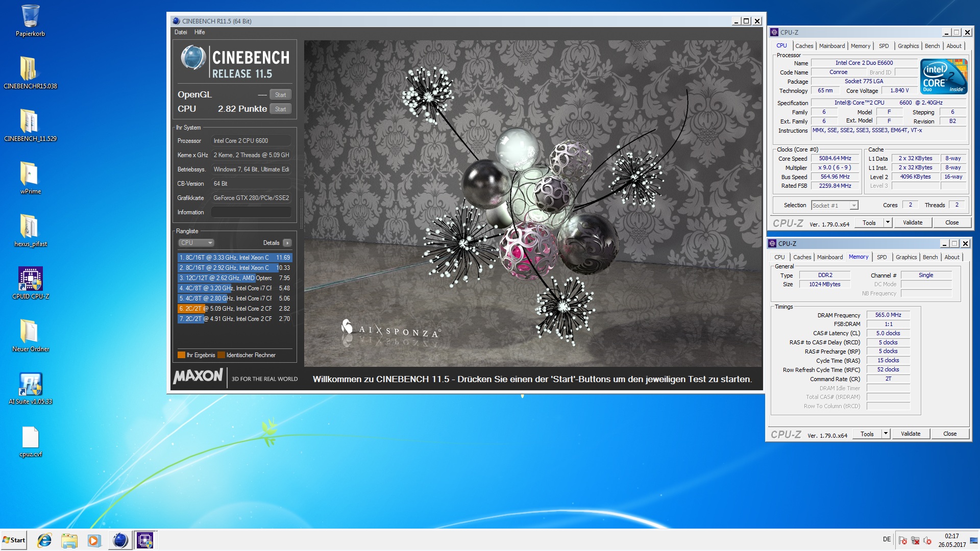Select highlighted ranking row 6 score 2.82
The image size is (980, 551).
tap(235, 309)
